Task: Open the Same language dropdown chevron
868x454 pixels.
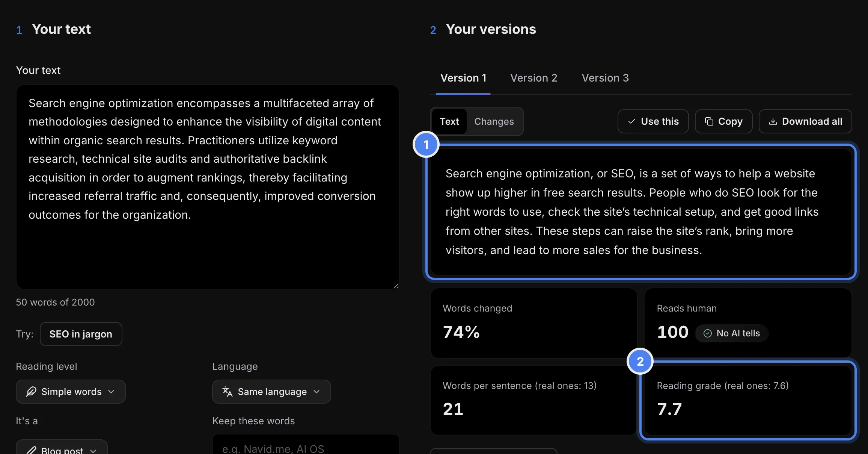Action: [316, 392]
